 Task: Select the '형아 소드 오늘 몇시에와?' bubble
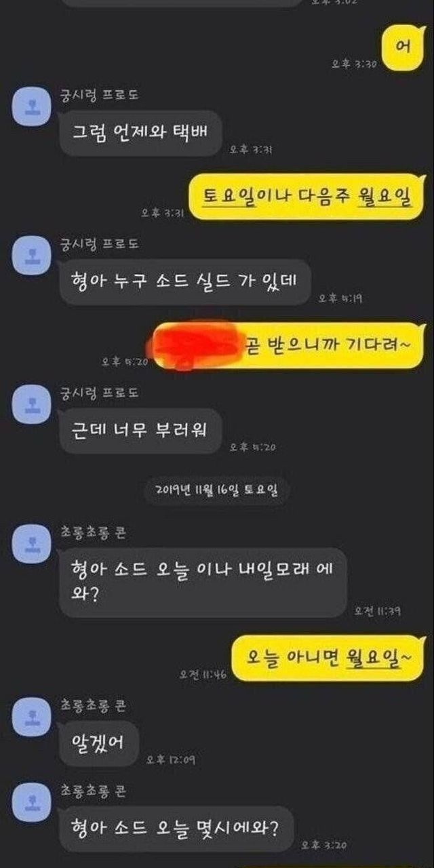pyautogui.click(x=176, y=829)
